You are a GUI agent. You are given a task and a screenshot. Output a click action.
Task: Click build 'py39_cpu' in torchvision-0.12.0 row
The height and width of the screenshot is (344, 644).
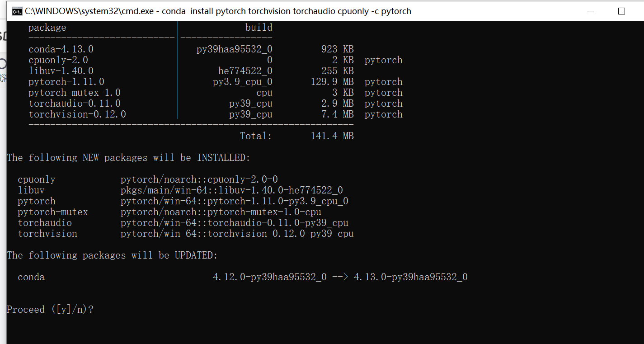251,114
